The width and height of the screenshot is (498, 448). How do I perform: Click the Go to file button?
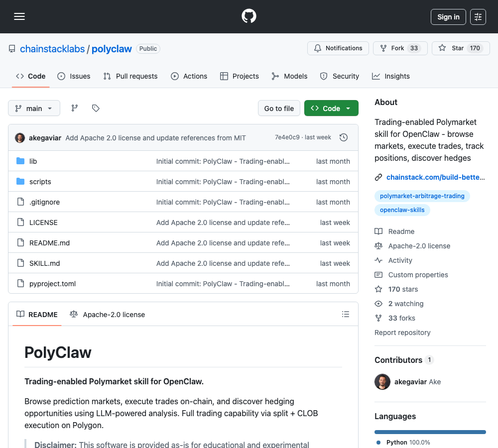point(279,108)
